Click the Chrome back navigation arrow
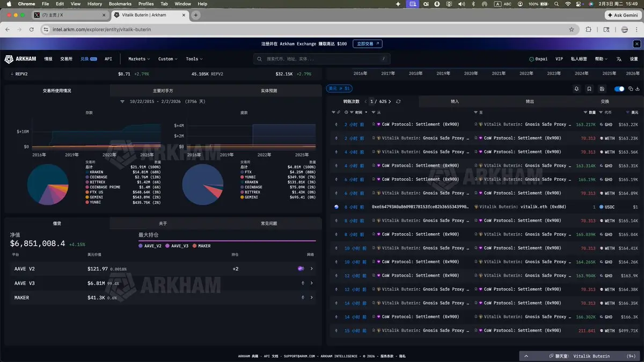 point(8,29)
